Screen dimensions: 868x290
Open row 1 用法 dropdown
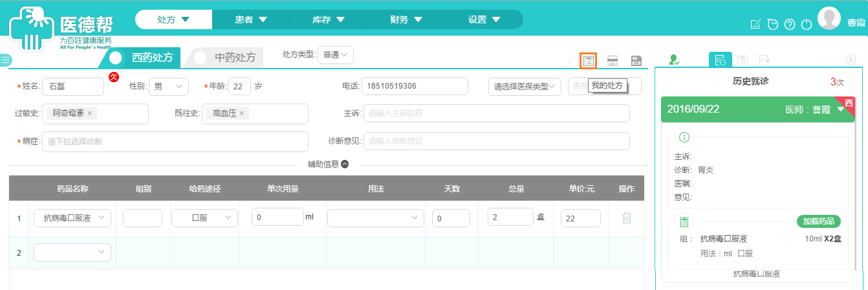tap(376, 218)
